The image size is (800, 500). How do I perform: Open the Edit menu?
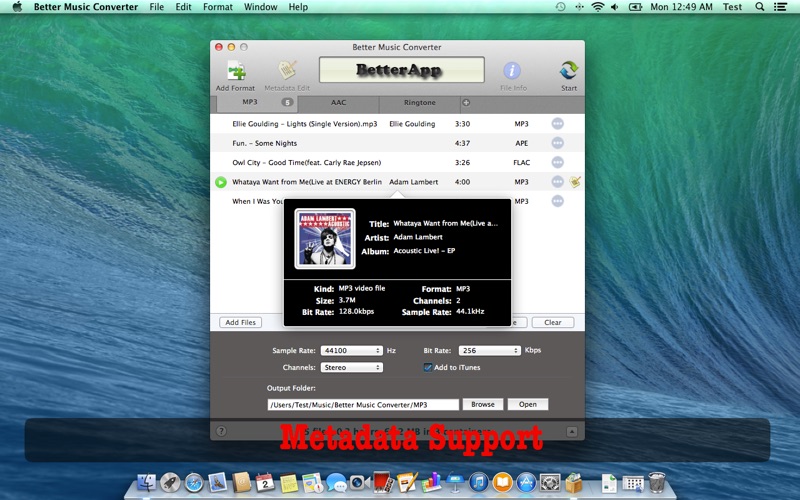coord(183,7)
